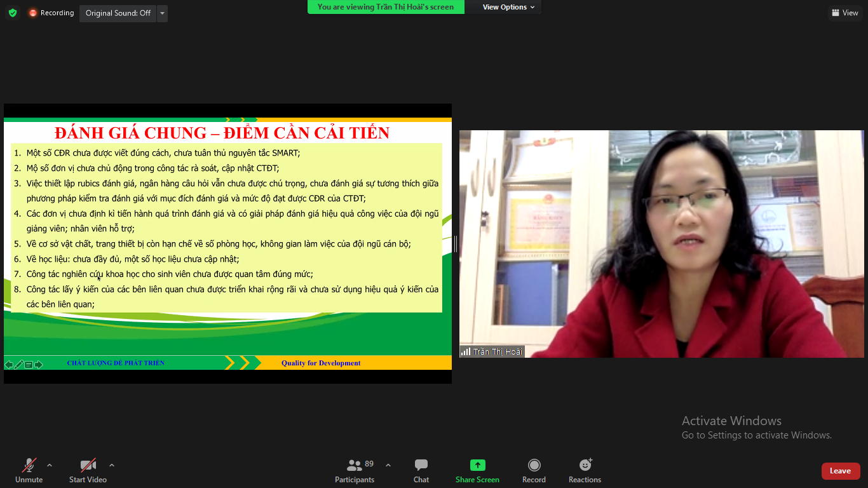Click the green Share Screen button
The height and width of the screenshot is (488, 868).
tap(477, 471)
